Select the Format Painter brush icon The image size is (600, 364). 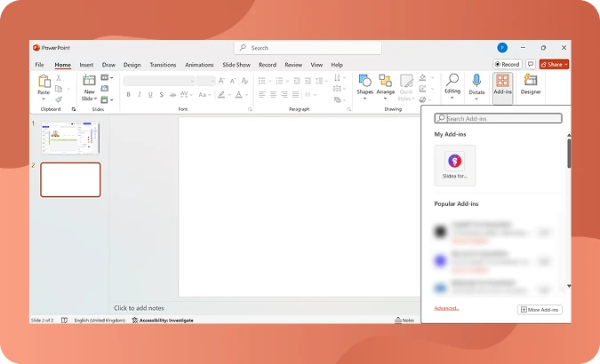coord(59,99)
